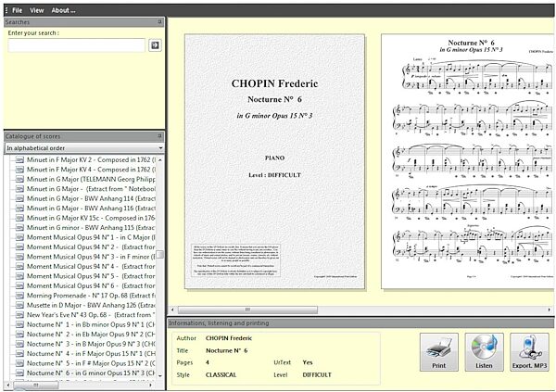Click score icon beside Musette in D Major
556x392 pixels.
coord(19,305)
